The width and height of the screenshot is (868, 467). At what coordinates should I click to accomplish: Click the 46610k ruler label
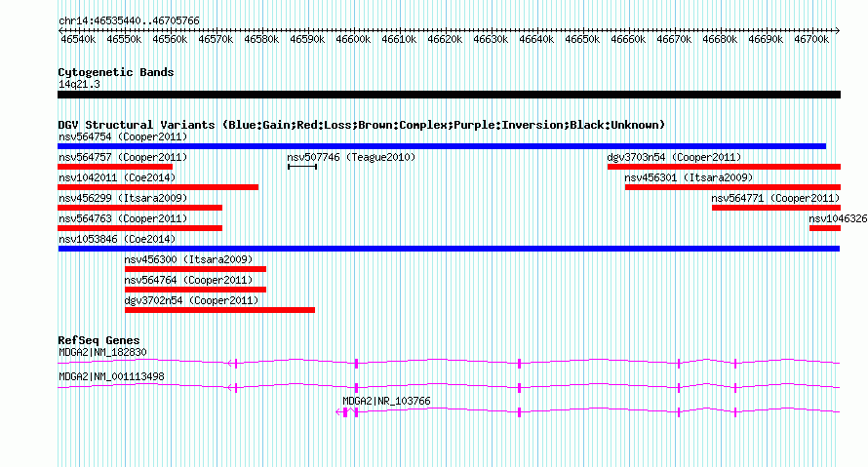[399, 39]
